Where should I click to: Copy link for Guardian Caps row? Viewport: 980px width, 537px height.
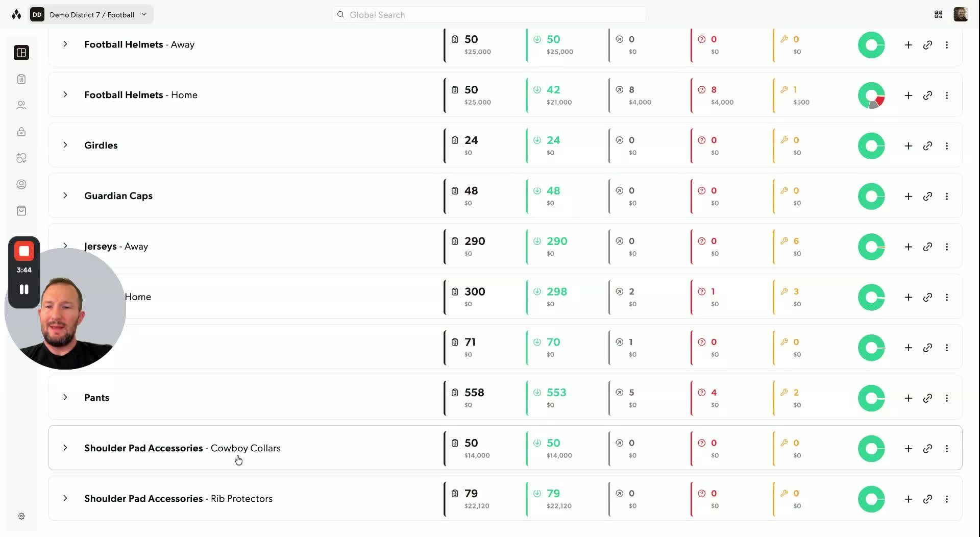928,197
